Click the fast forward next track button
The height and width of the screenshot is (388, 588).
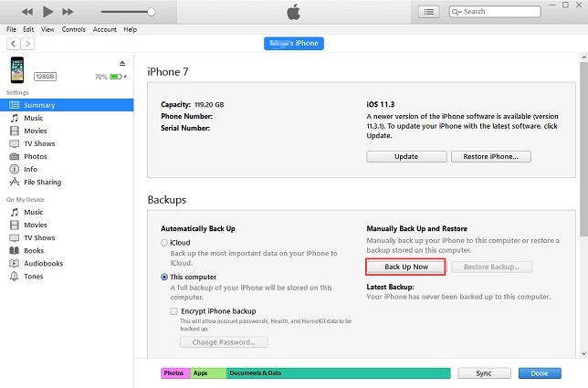pos(68,12)
